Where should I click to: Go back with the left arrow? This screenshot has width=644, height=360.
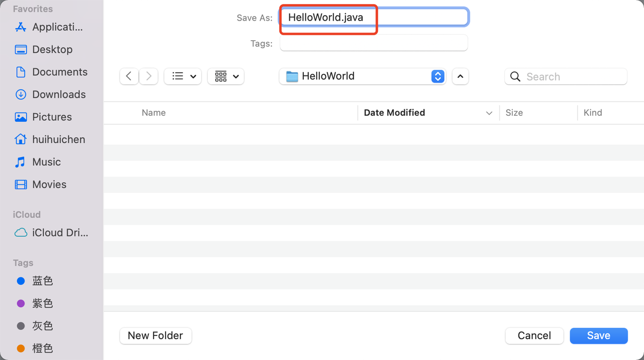[x=129, y=76]
